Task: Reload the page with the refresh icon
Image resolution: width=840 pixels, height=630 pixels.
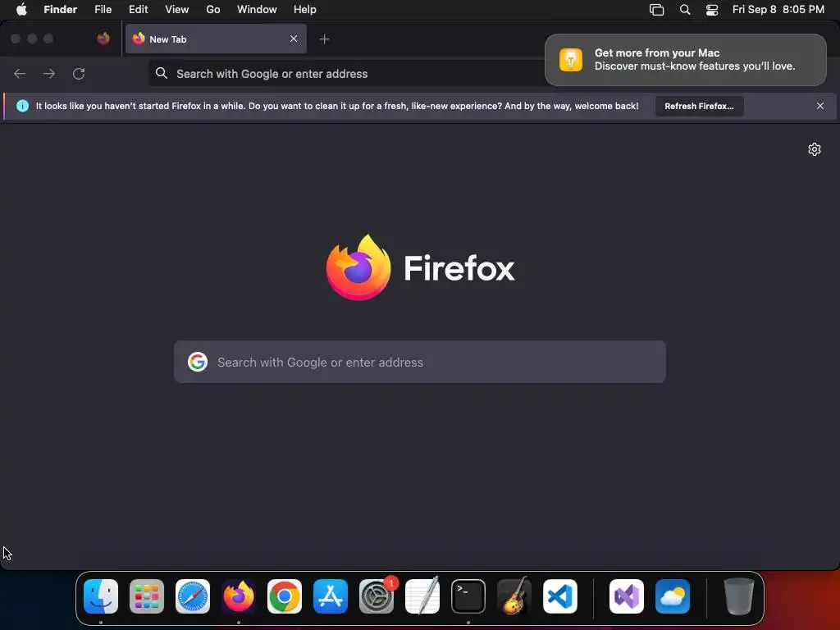Action: pyautogui.click(x=79, y=74)
